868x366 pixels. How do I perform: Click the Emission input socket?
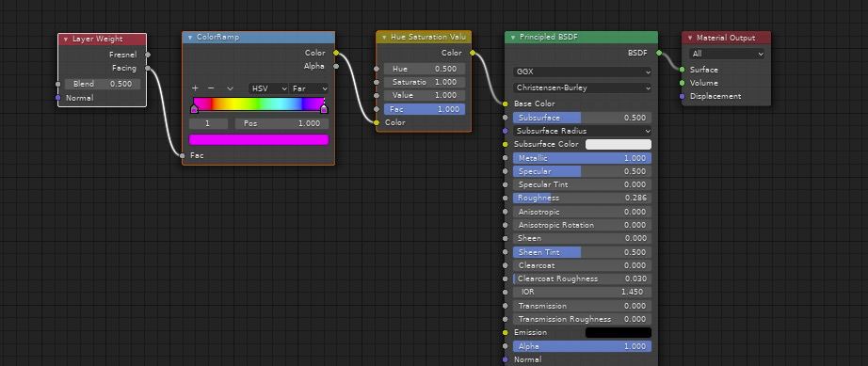[505, 333]
